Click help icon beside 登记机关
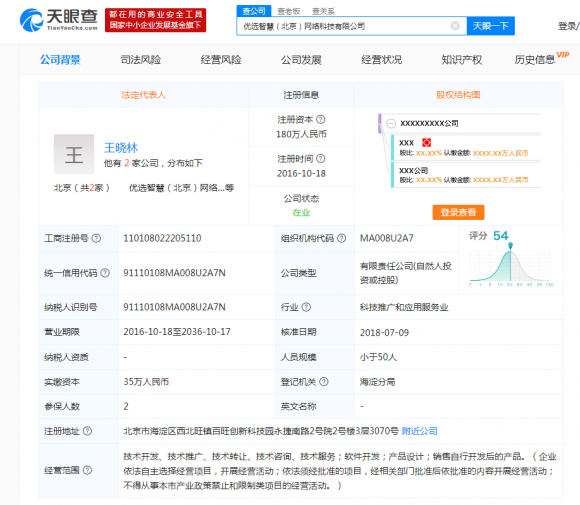Image resolution: width=580 pixels, height=505 pixels. tap(324, 382)
